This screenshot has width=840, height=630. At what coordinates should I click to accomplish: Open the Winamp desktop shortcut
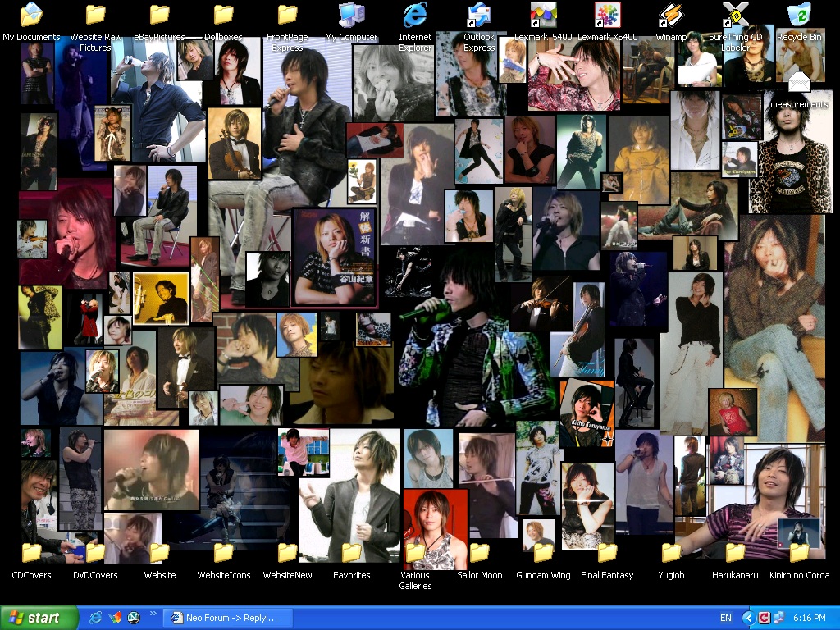(671, 16)
